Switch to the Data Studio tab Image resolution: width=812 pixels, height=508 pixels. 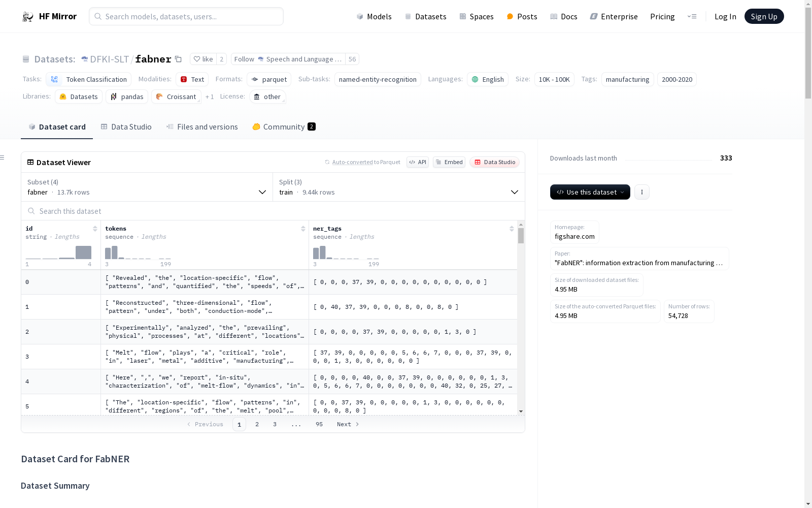pos(126,127)
